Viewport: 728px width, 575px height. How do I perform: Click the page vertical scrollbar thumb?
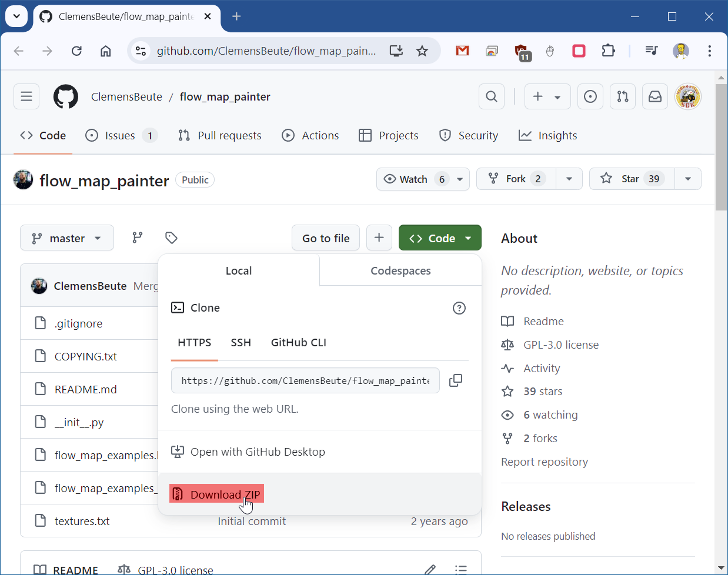point(721,147)
